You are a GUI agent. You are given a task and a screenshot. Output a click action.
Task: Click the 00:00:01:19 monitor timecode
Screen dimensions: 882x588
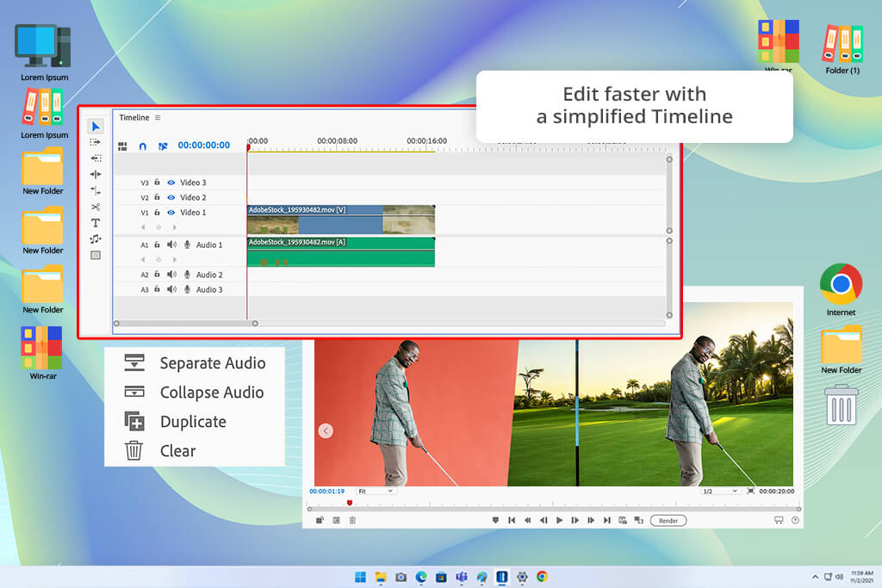[326, 492]
